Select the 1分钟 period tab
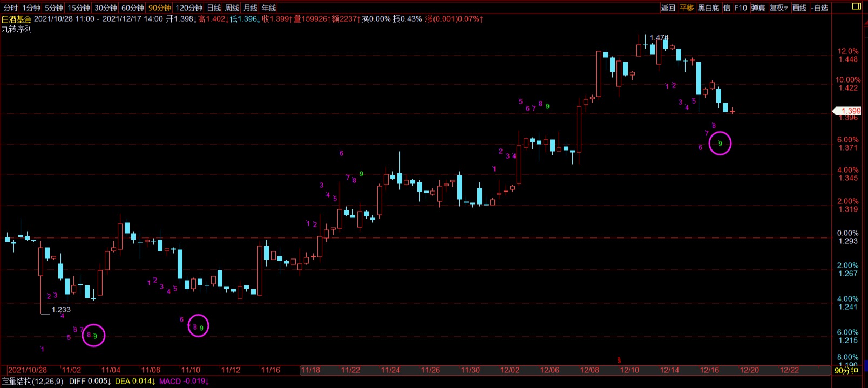868x388 pixels. coord(31,8)
